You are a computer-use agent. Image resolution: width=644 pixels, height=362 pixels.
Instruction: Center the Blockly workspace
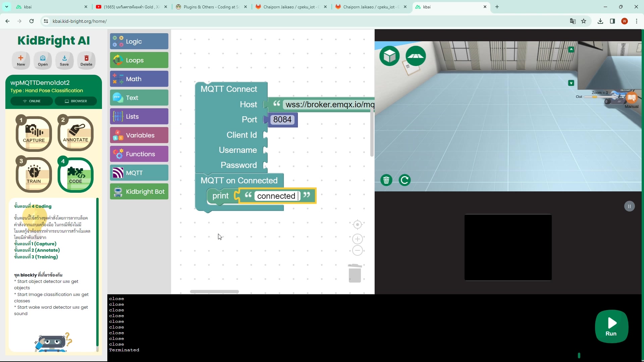coord(358,225)
